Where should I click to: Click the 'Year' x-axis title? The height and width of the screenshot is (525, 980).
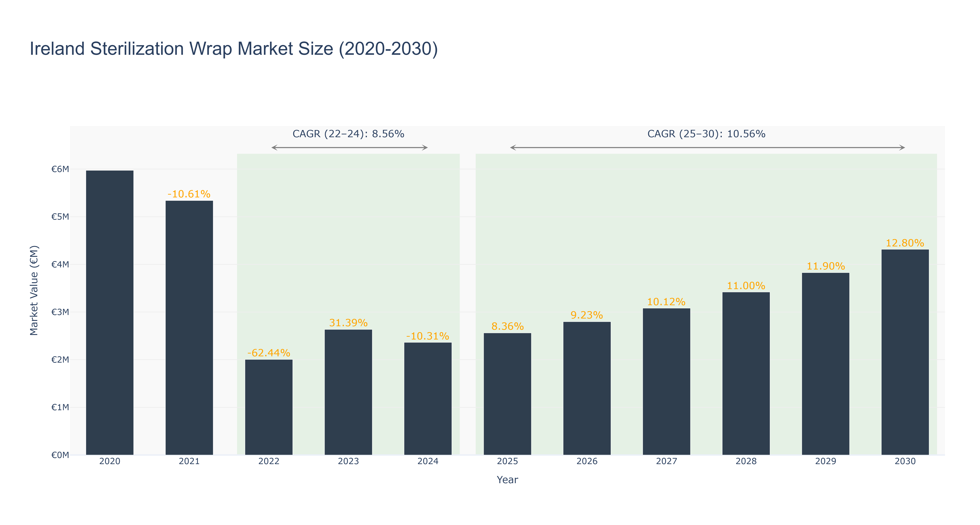507,480
